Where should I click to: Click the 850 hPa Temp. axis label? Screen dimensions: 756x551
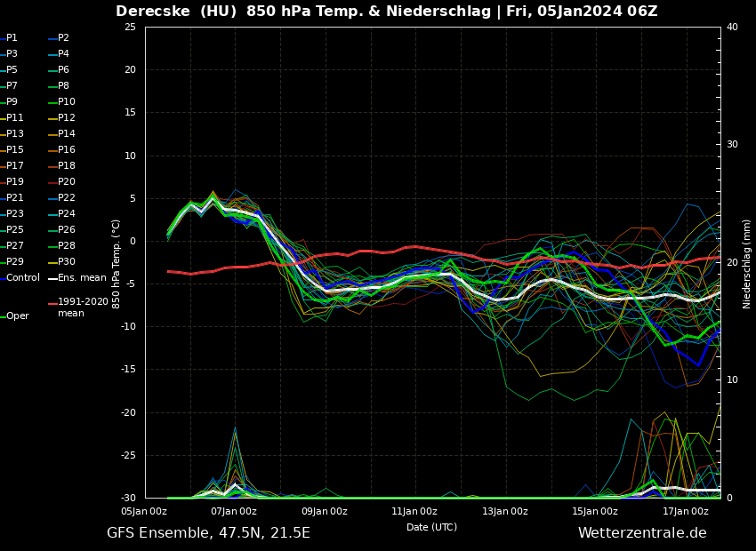[x=117, y=264]
